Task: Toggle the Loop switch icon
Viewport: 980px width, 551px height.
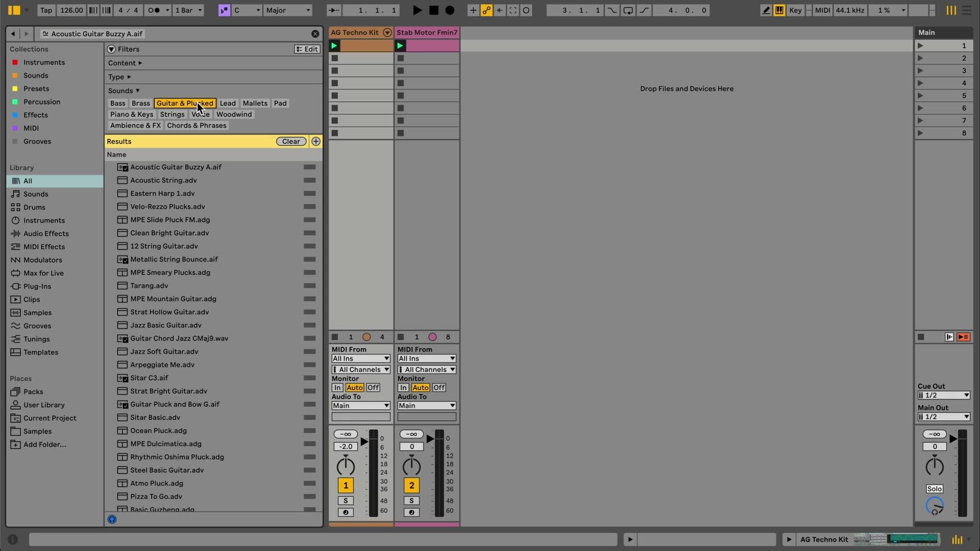Action: 628,10
